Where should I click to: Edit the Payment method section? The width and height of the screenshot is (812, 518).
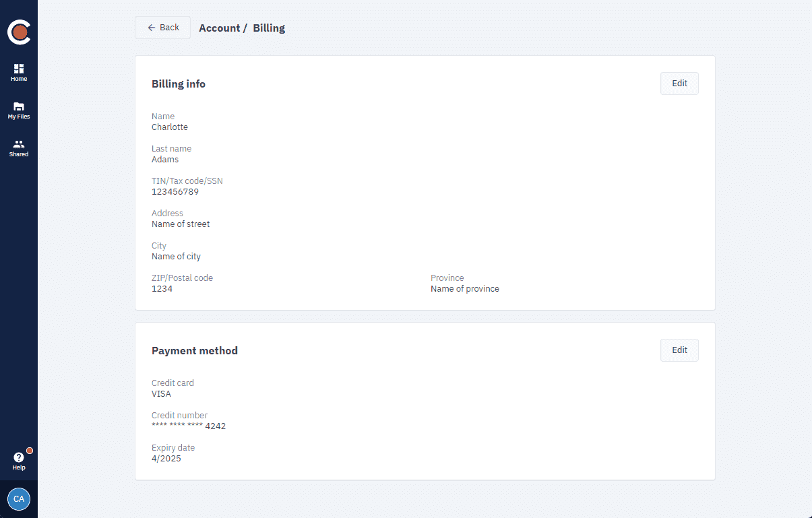click(679, 350)
